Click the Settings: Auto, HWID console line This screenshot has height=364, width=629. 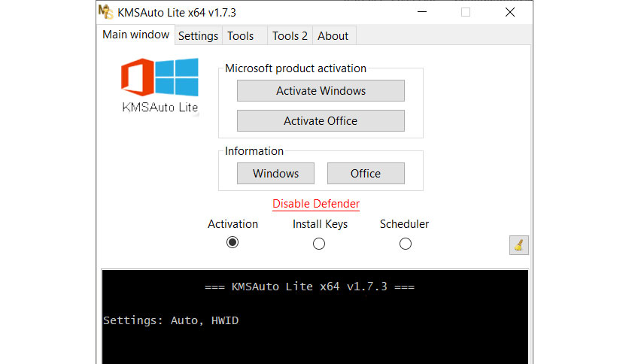point(171,320)
